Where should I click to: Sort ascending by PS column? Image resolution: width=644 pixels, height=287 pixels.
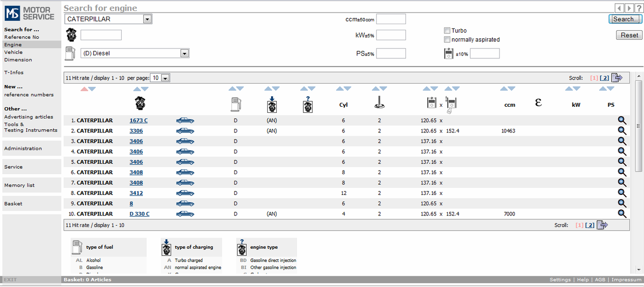(x=603, y=89)
